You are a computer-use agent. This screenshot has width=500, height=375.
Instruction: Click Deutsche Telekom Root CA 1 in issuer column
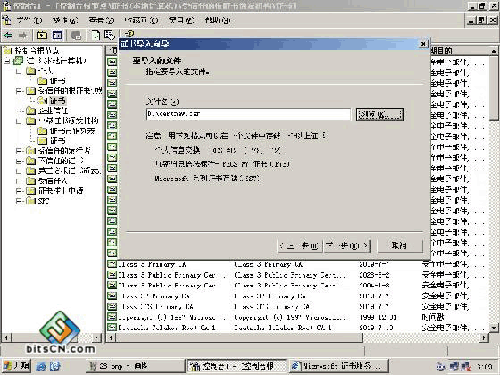click(283, 327)
